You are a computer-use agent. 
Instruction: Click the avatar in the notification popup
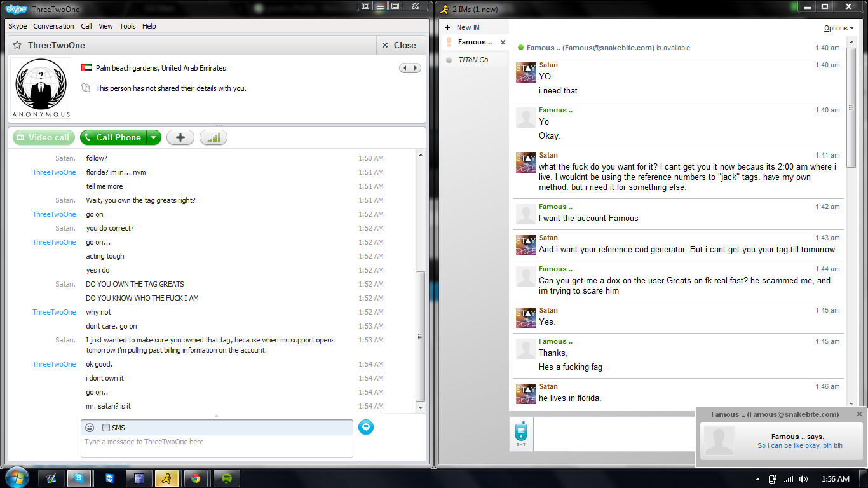[719, 440]
